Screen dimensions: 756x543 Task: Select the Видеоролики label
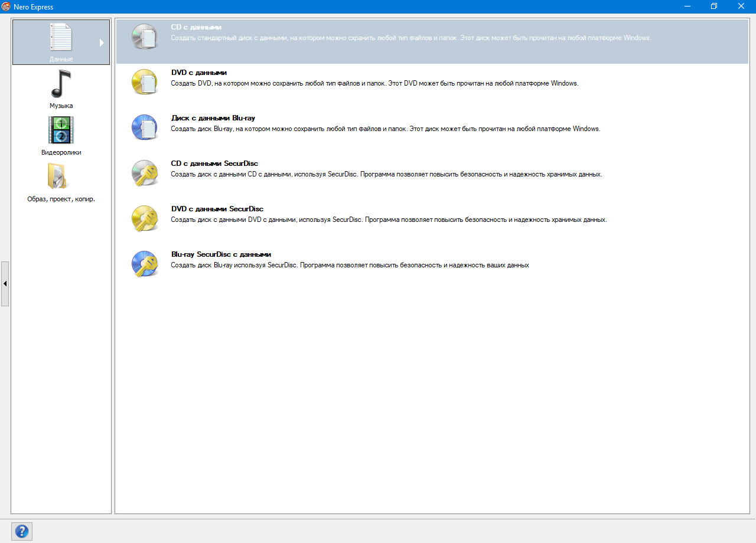click(x=61, y=152)
